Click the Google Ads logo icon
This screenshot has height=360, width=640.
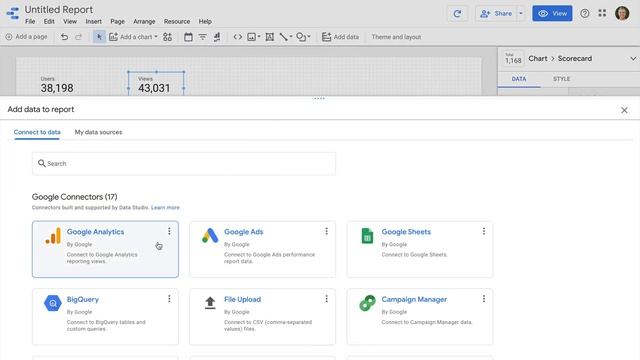point(210,236)
